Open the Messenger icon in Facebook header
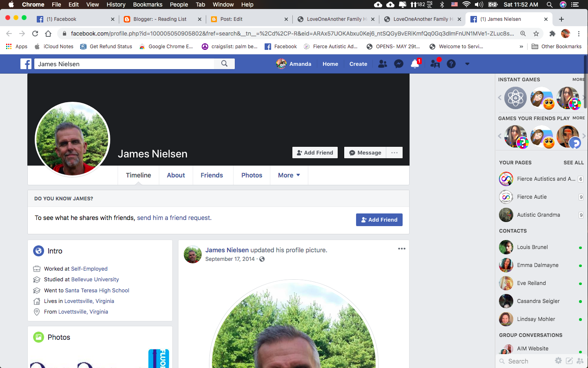The height and width of the screenshot is (368, 588). tap(399, 64)
